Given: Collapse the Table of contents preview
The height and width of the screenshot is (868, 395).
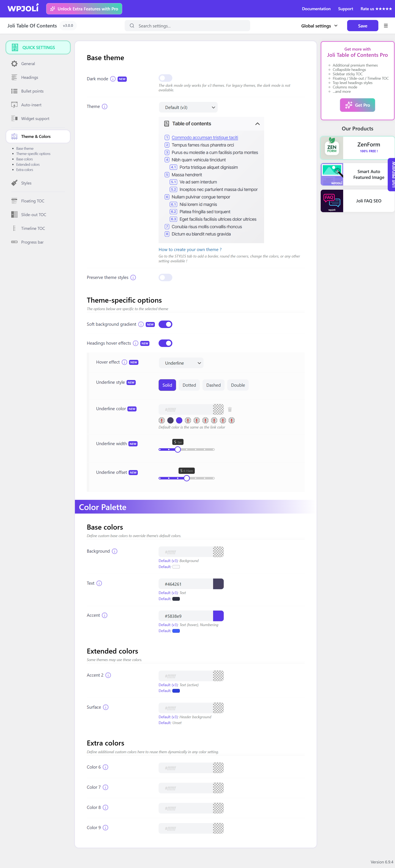Looking at the screenshot, I should [257, 124].
